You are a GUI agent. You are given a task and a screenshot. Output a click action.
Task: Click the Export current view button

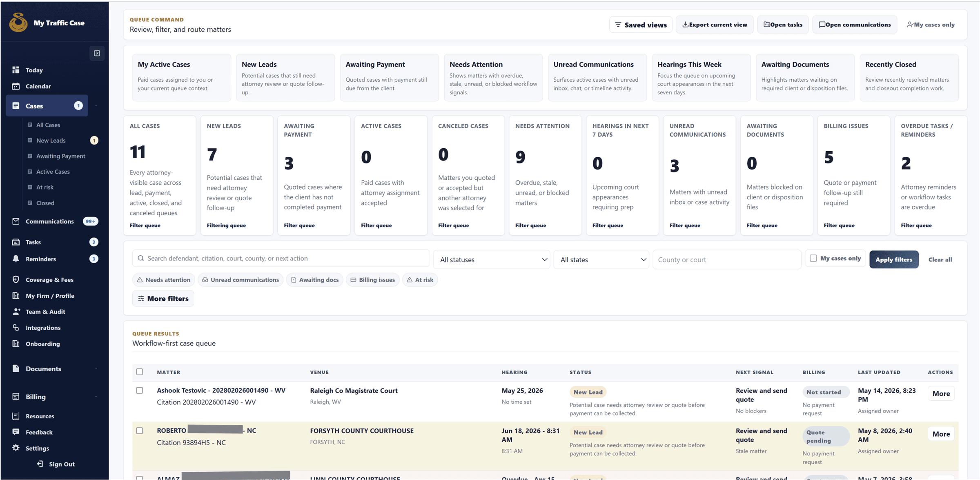pos(715,25)
